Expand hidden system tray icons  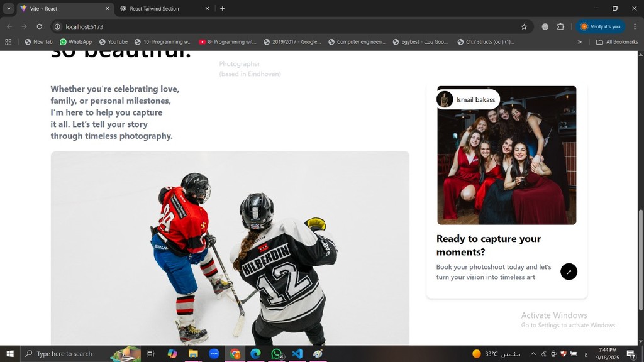[533, 354]
